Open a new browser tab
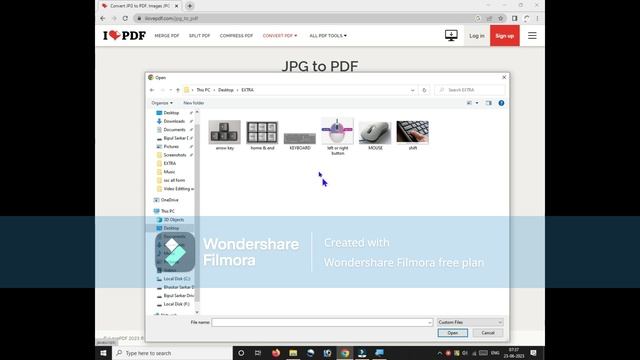The image size is (640, 360). (x=189, y=6)
